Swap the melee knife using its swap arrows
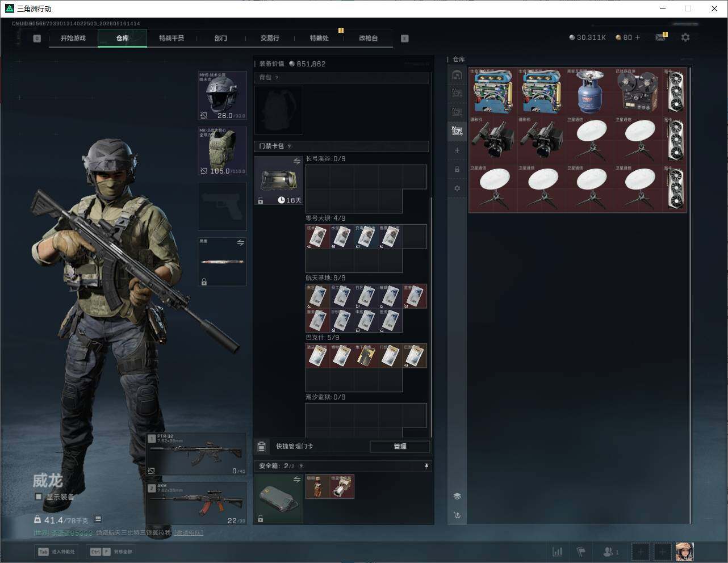The image size is (728, 563). pos(240,243)
